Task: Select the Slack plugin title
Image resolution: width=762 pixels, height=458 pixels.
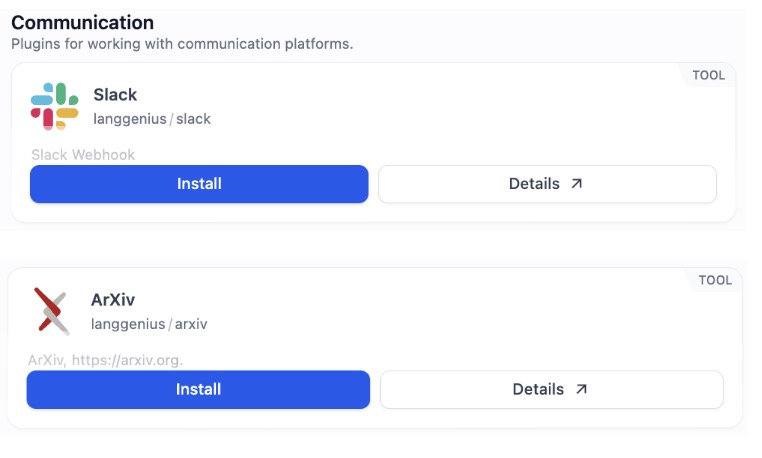Action: pyautogui.click(x=115, y=95)
